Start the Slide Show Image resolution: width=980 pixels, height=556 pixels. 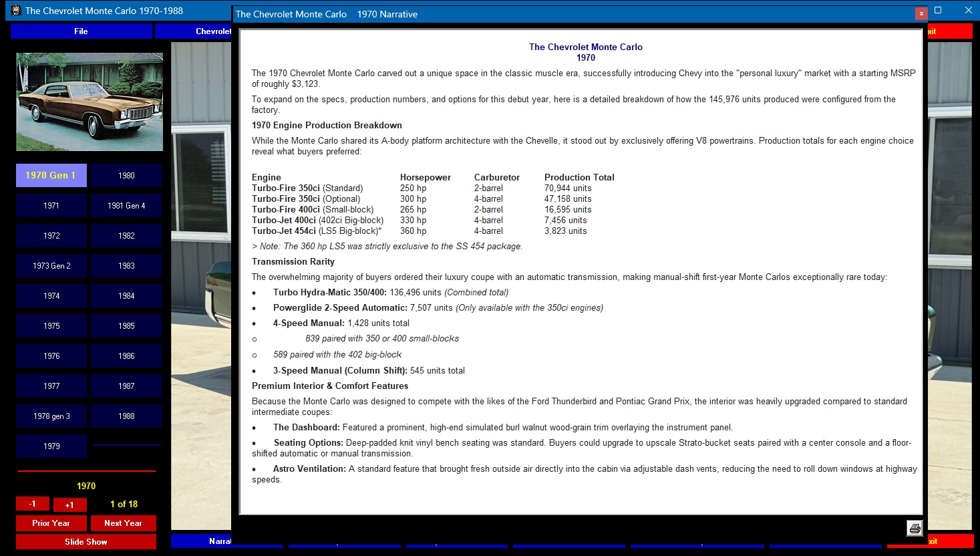[86, 542]
